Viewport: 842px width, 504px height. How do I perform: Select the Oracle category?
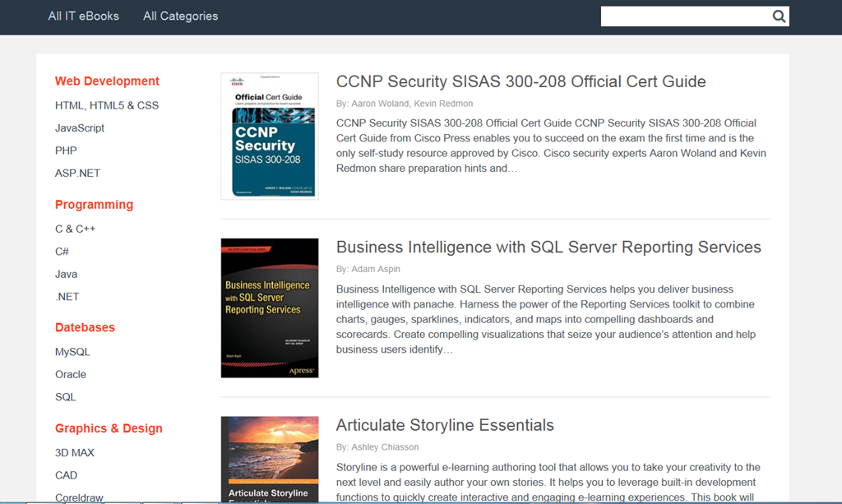coord(71,375)
